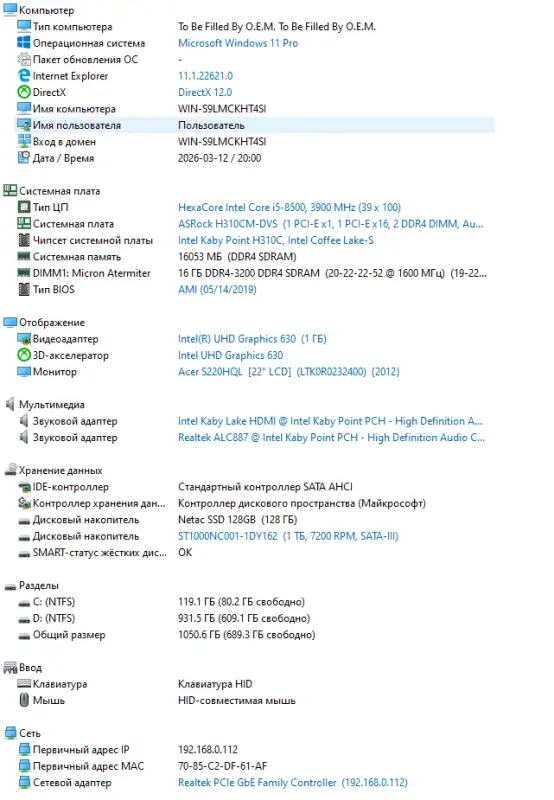Select the Вход в домен row label
554x800 pixels.
click(x=64, y=141)
